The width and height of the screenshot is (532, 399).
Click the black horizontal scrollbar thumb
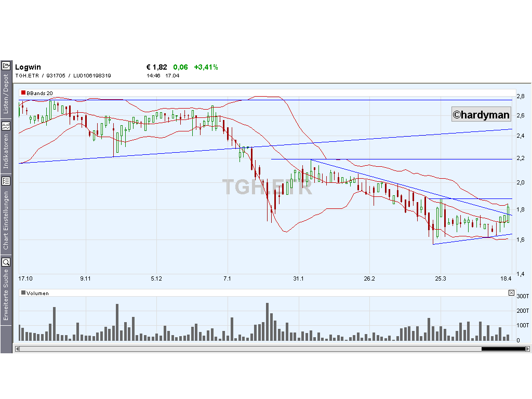click(503, 349)
